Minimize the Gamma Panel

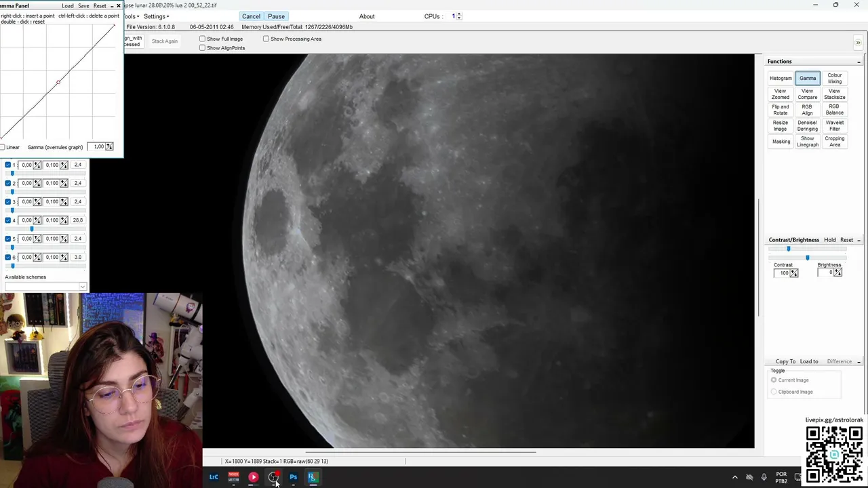coord(112,5)
